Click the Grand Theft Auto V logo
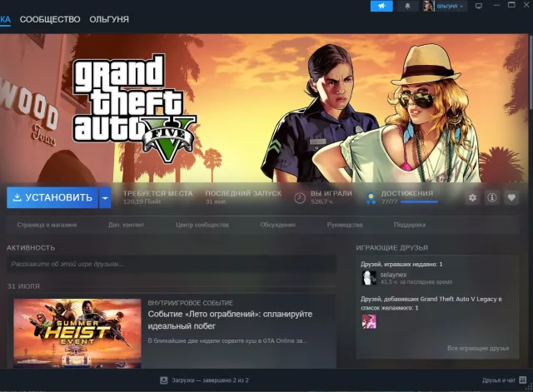This screenshot has height=392, width=533. [x=135, y=108]
